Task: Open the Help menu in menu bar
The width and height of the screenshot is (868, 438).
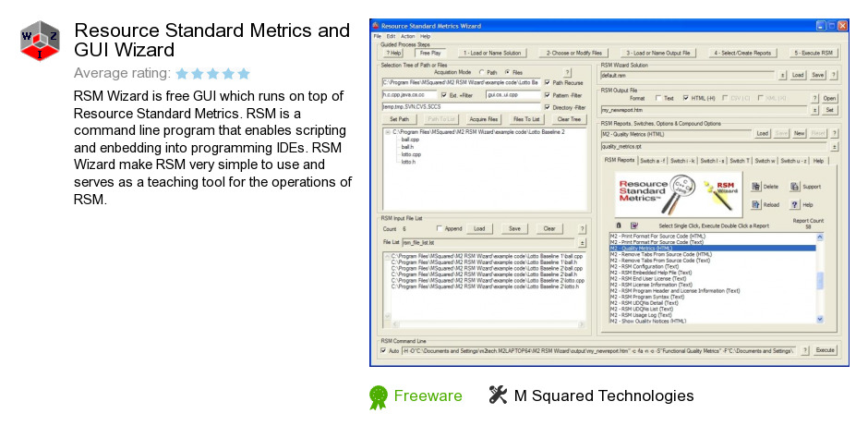Action: pyautogui.click(x=425, y=36)
